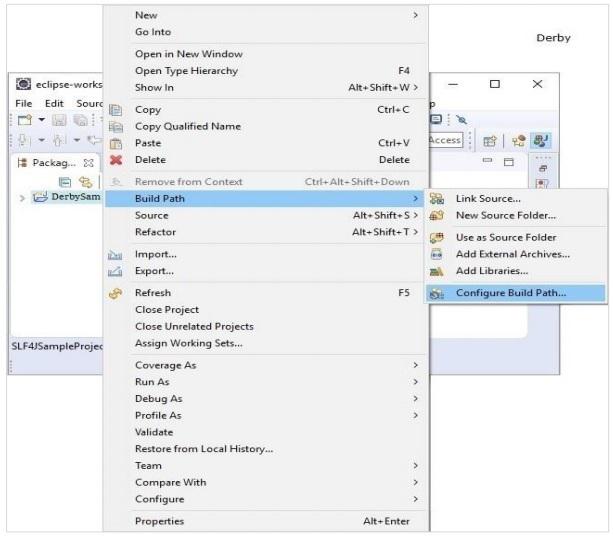Click the Add Libraries books icon
The width and height of the screenshot is (613, 537).
[x=436, y=271]
